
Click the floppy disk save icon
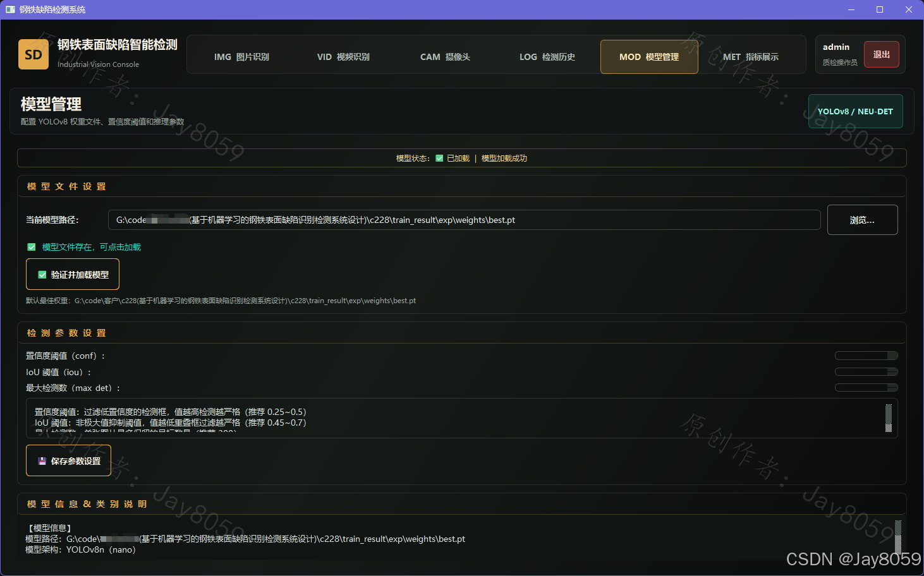[x=42, y=461]
